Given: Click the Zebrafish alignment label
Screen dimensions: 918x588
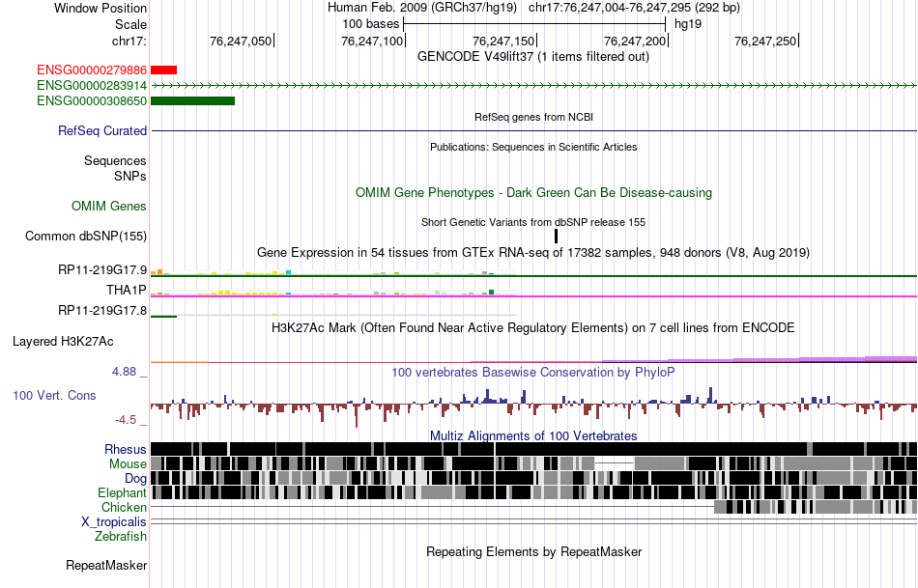Looking at the screenshot, I should 121,537.
